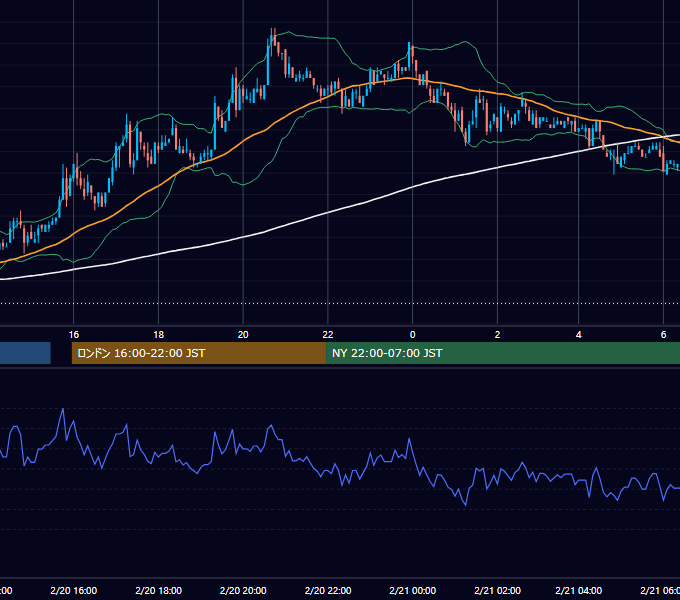The image size is (680, 600).
Task: Click the 2/20 22:00 date label
Action: 328,591
